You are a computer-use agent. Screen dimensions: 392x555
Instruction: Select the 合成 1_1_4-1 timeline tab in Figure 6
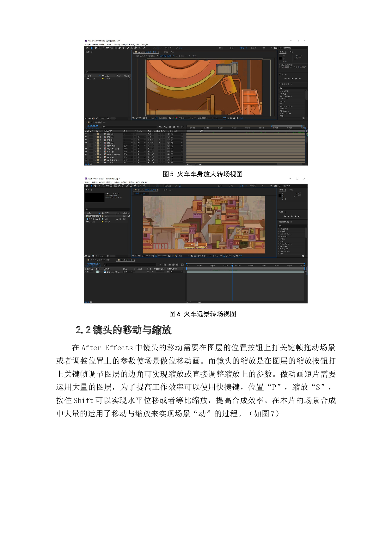127,260
